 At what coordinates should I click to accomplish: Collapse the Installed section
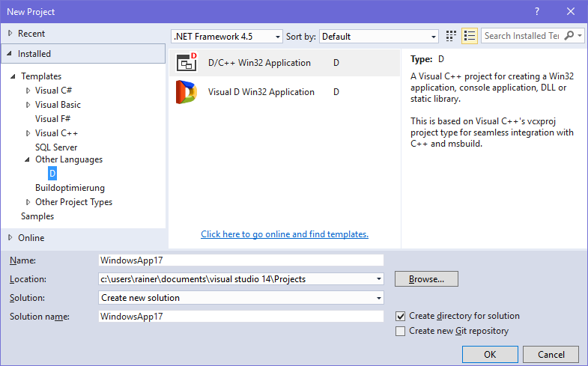click(10, 54)
